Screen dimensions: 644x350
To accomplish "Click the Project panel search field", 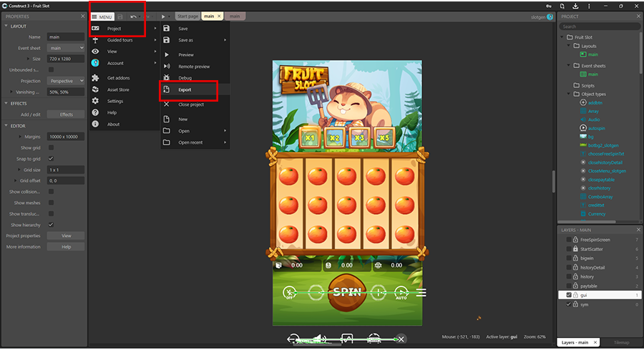I will point(599,26).
